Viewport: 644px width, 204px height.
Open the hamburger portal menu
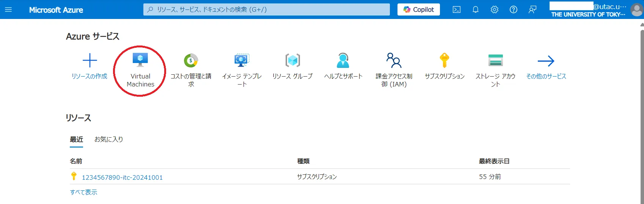pos(8,9)
